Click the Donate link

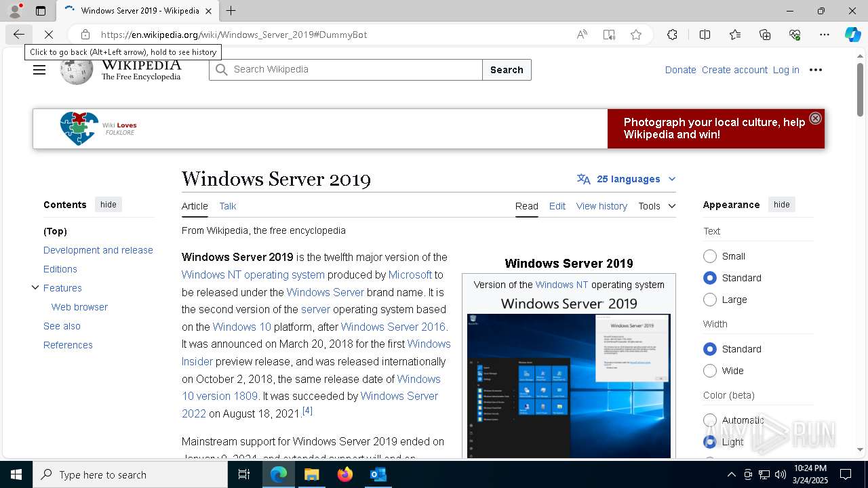tap(680, 70)
